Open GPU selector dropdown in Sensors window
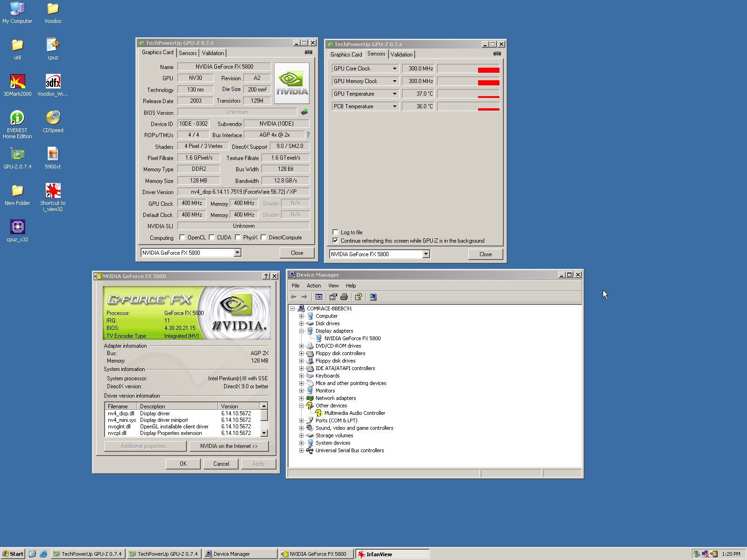This screenshot has width=747, height=560. click(426, 254)
